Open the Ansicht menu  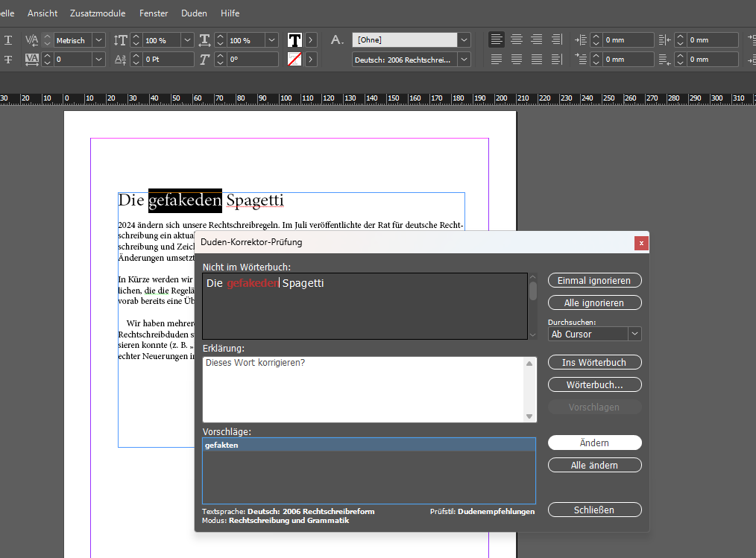42,13
